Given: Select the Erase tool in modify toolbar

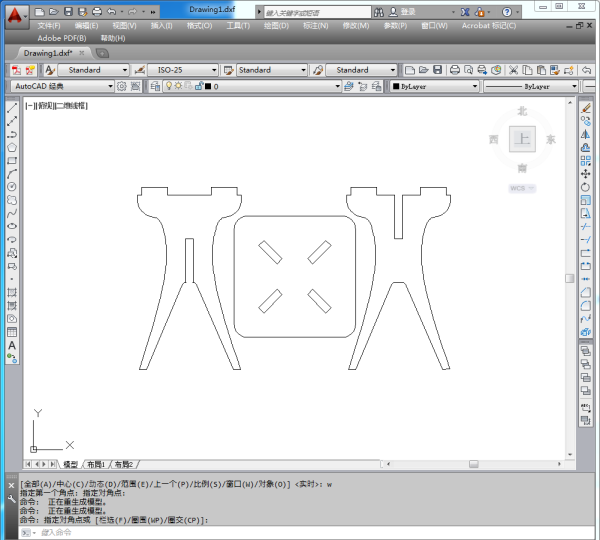Looking at the screenshot, I should pyautogui.click(x=585, y=109).
